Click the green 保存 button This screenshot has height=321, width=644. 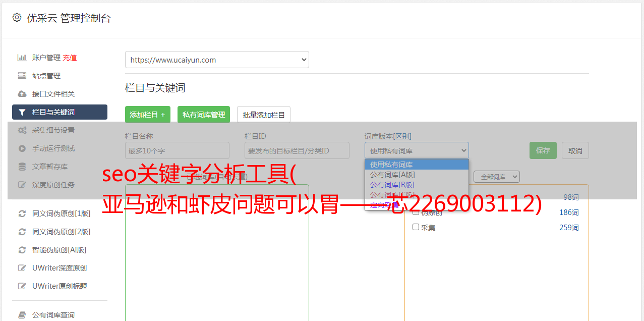[x=543, y=150]
